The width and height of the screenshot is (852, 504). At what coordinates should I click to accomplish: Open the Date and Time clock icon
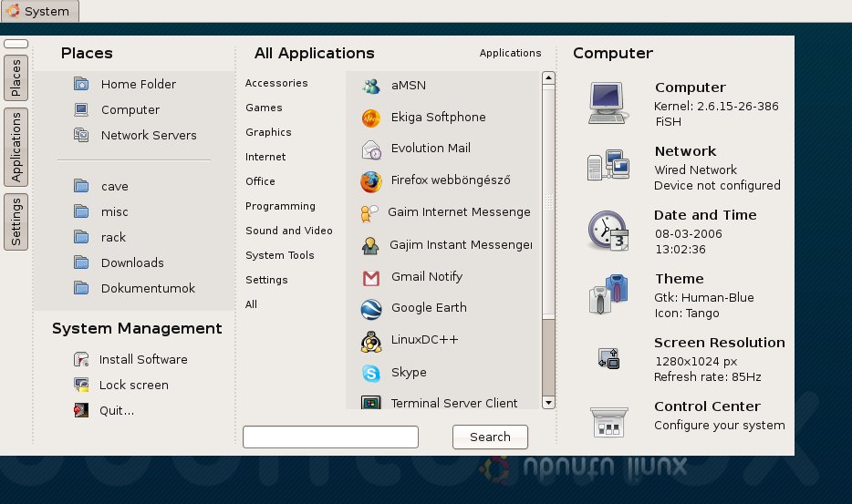click(x=608, y=231)
